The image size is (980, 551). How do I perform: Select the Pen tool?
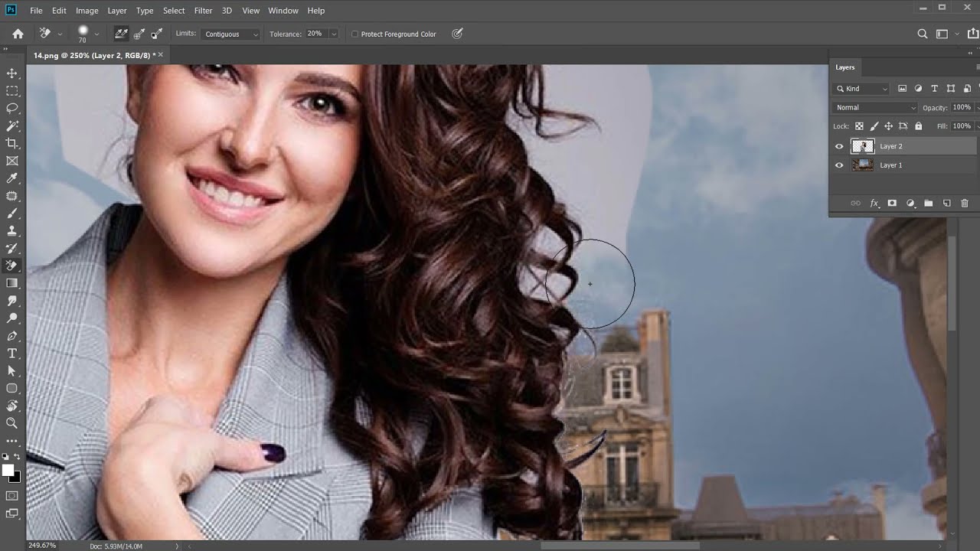12,336
